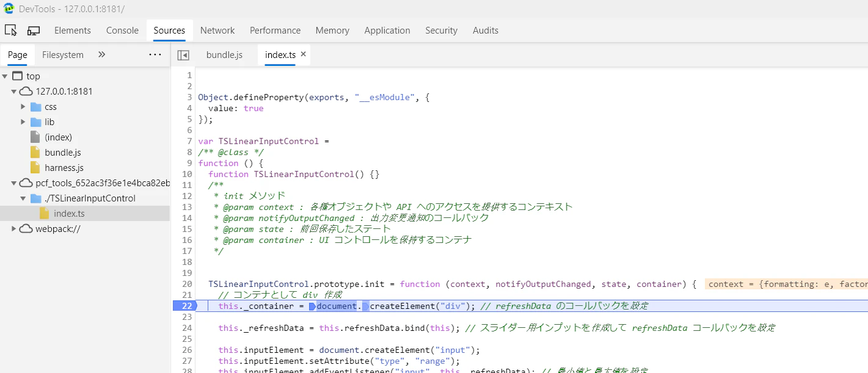Viewport: 868px width, 373px height.
Task: Open the Network panel tab
Action: (x=217, y=31)
